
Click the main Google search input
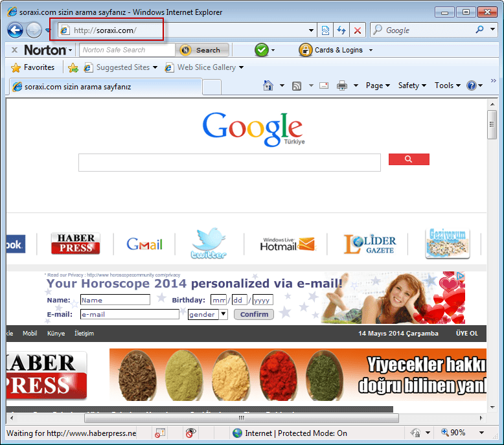tap(229, 163)
